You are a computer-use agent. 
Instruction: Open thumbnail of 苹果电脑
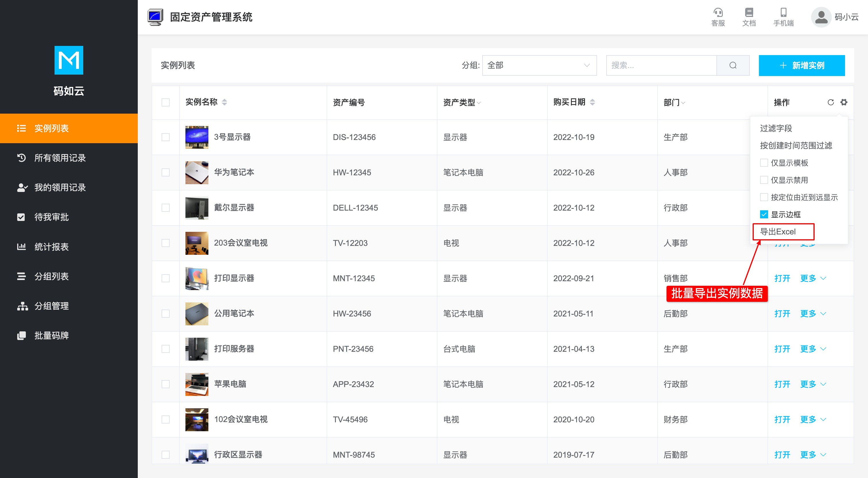coord(197,384)
